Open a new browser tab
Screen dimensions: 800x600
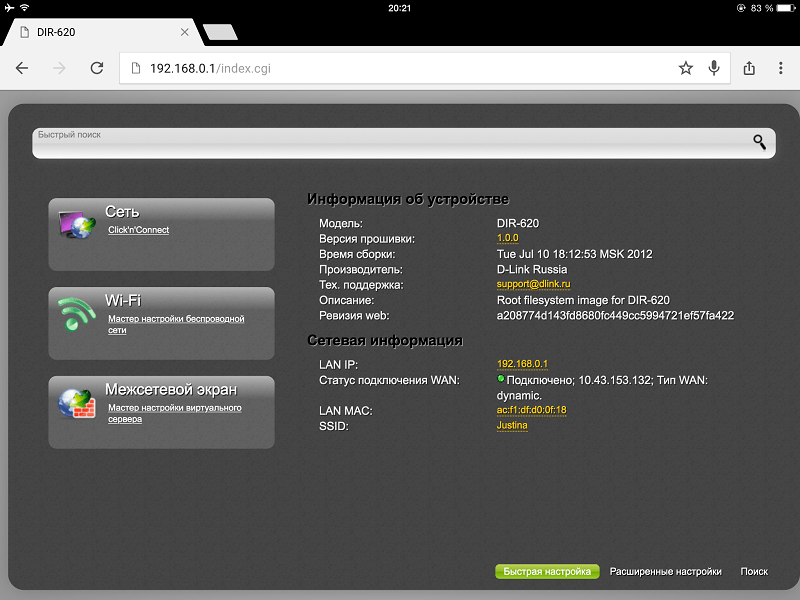point(220,32)
